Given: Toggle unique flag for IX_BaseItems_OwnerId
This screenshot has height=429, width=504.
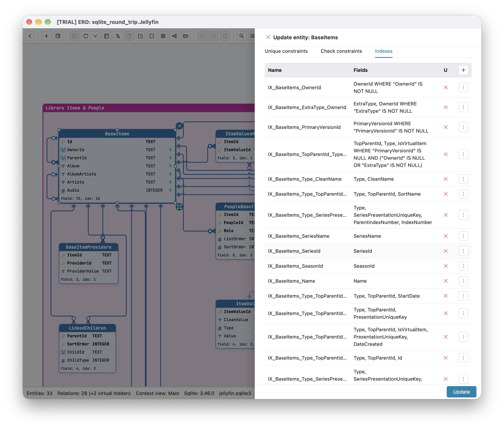Looking at the screenshot, I should pyautogui.click(x=446, y=88).
